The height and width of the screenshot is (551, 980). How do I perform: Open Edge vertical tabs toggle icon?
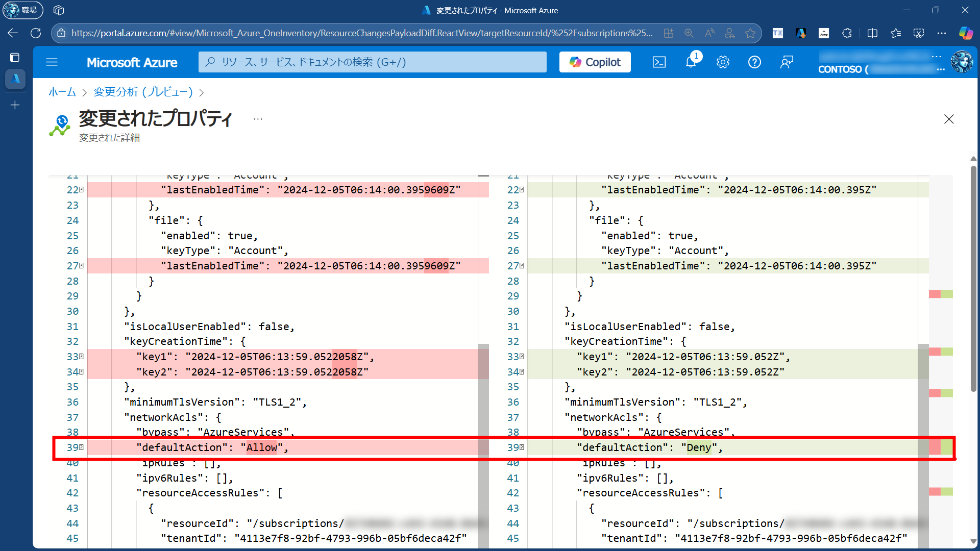pos(15,57)
